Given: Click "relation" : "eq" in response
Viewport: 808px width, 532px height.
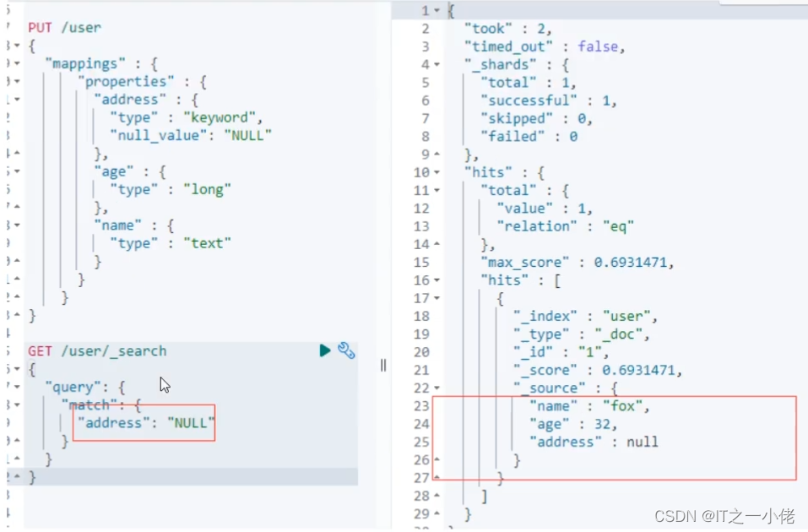Looking at the screenshot, I should coord(566,226).
